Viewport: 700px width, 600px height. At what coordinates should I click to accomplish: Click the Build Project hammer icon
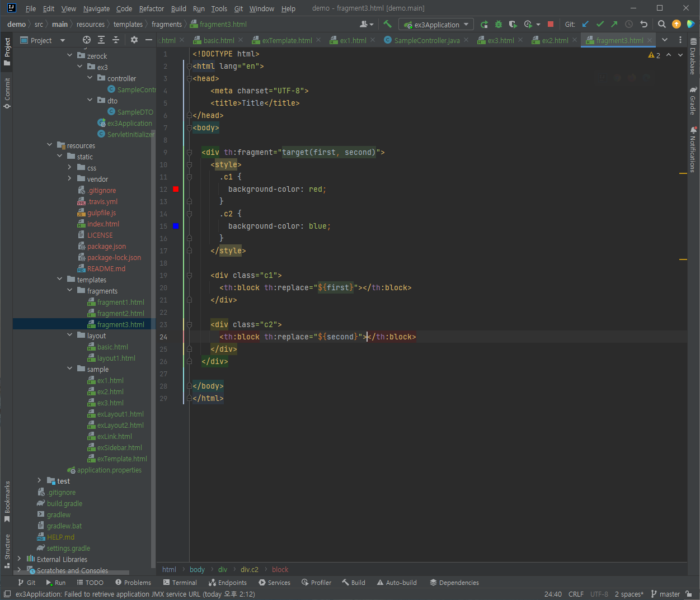387,24
